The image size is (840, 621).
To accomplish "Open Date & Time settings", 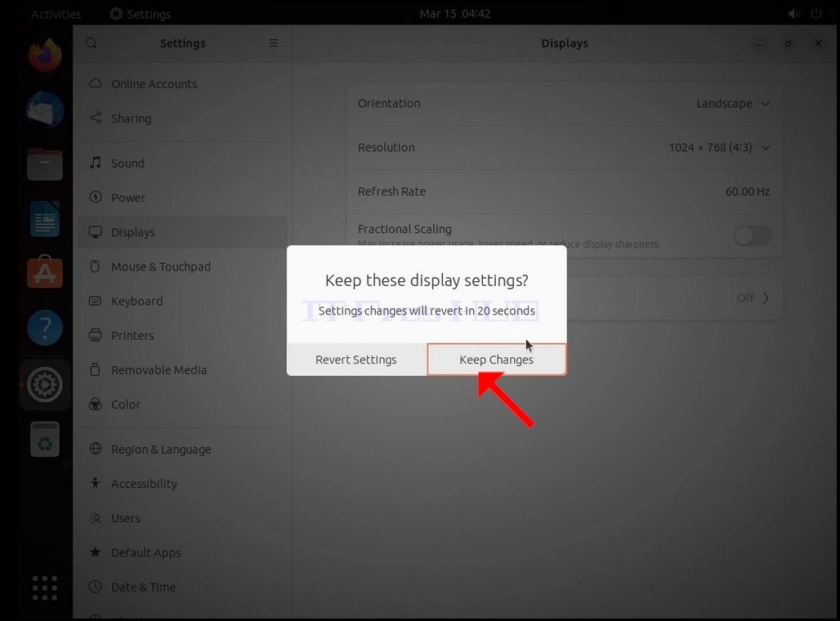I will (183, 587).
